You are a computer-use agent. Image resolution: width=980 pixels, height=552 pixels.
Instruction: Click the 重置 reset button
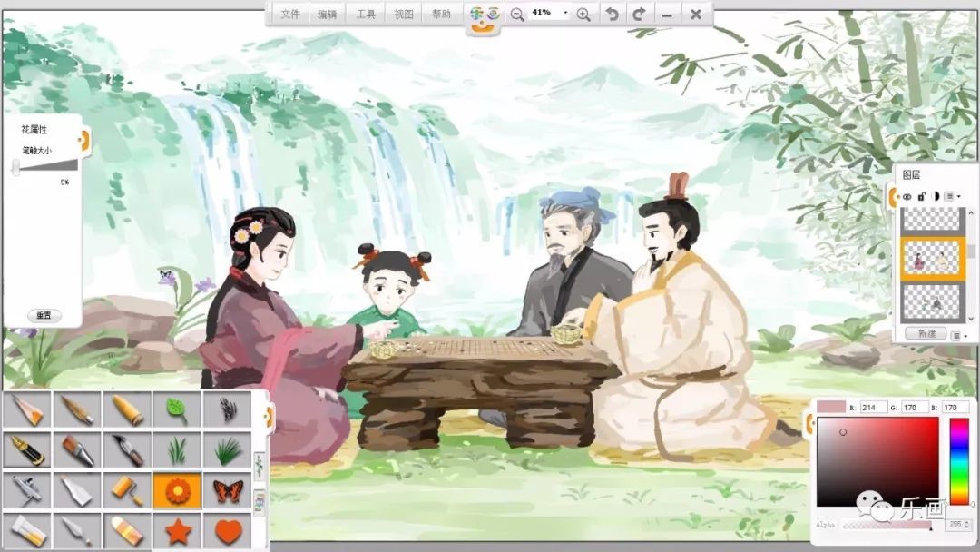point(44,316)
